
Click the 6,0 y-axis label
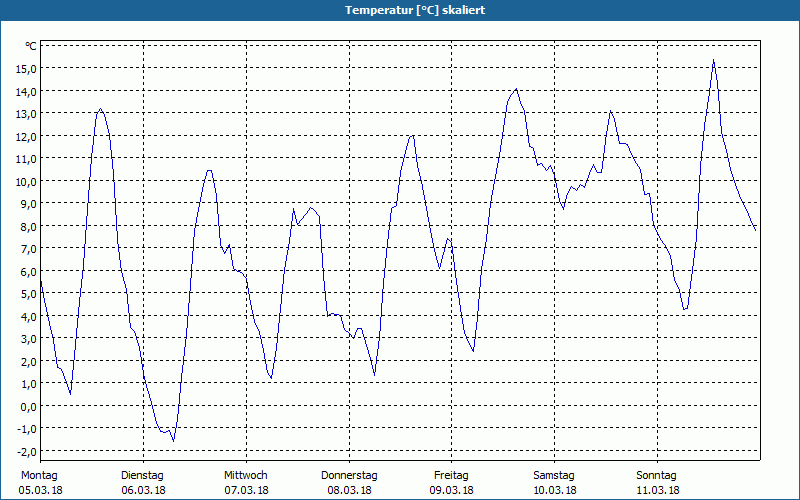coord(29,271)
